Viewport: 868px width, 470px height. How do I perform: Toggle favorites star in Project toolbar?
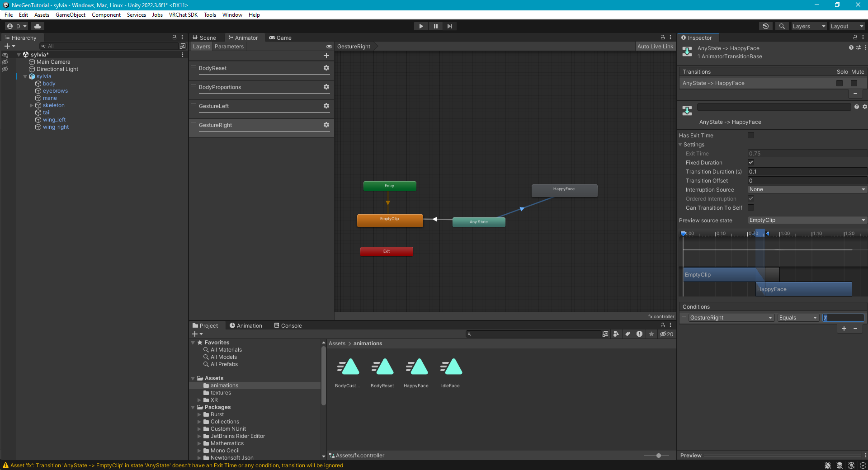(x=651, y=334)
